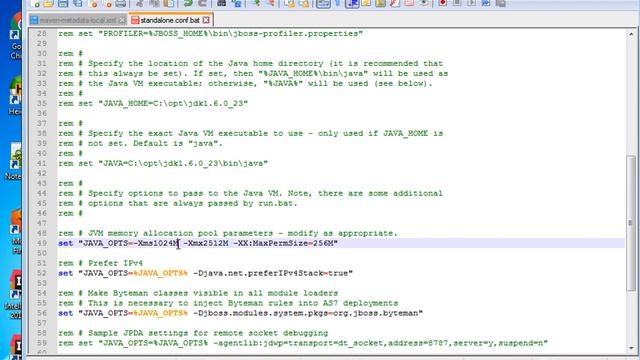Click the vertical scrollbar up arrow
The image size is (640, 360).
coord(631,34)
